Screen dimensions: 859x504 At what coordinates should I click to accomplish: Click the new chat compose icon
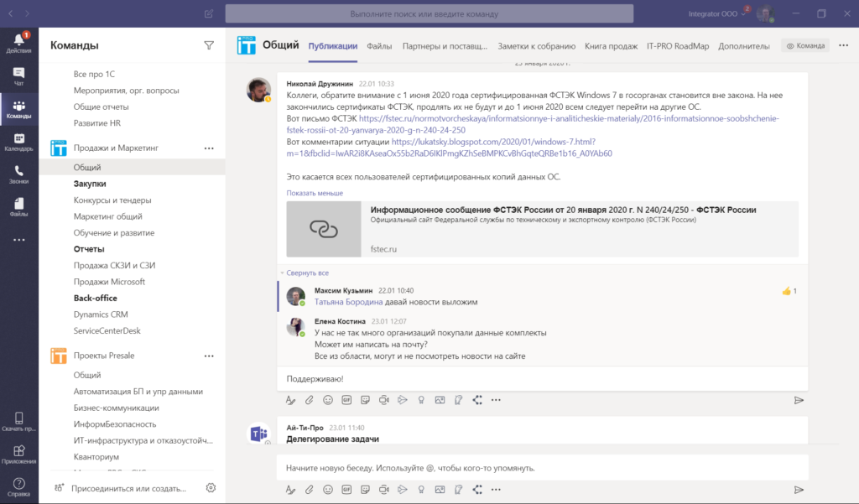(209, 13)
